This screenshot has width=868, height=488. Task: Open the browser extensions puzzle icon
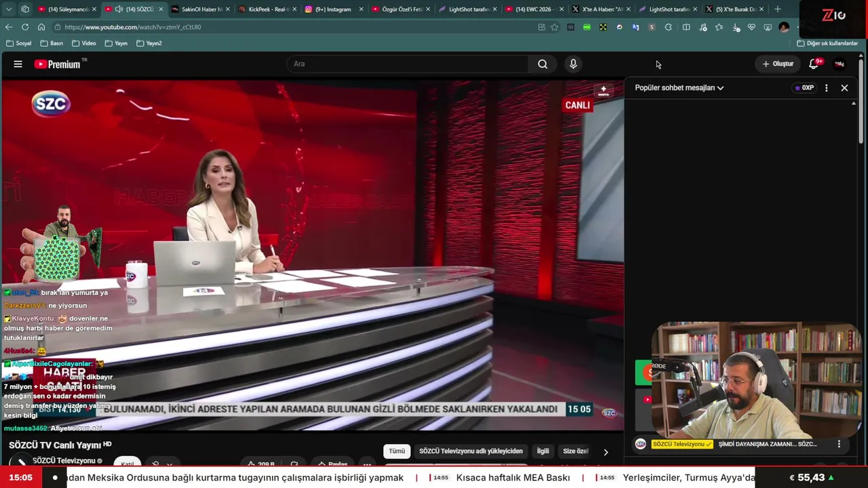669,27
